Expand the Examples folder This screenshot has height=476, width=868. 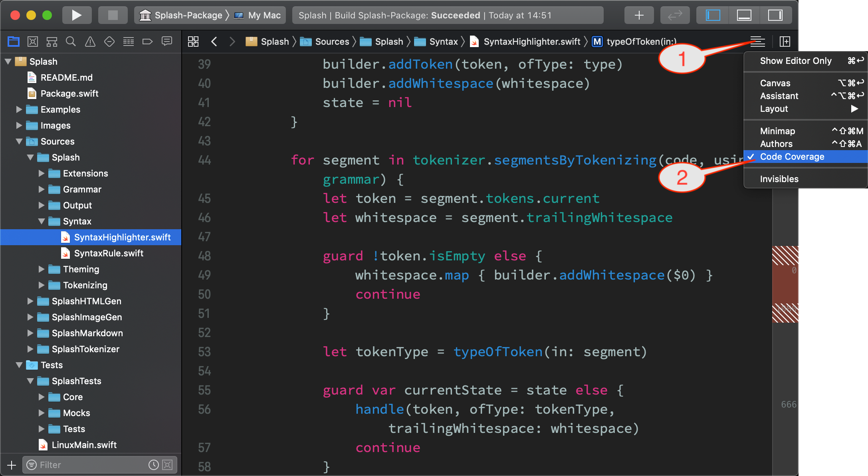(19, 109)
